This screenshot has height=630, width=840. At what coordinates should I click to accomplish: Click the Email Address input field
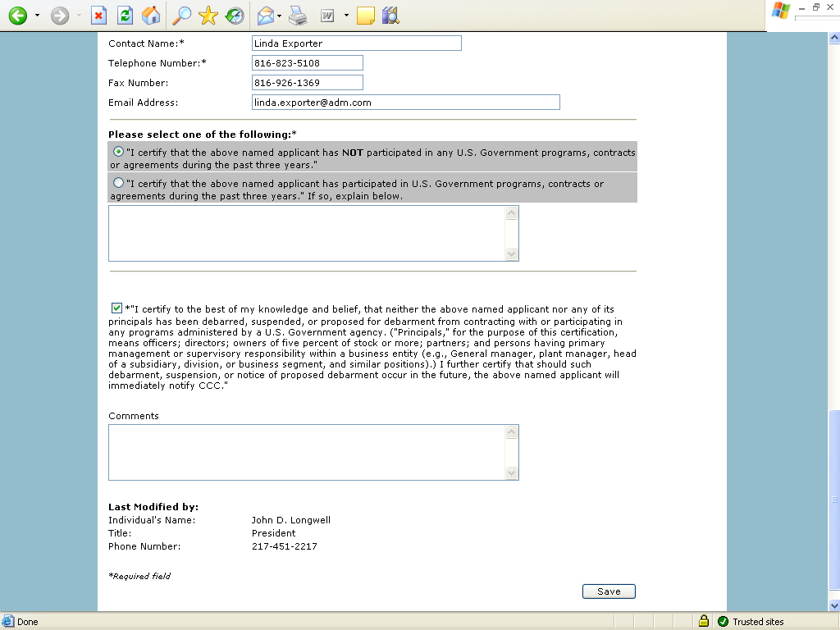tap(405, 103)
